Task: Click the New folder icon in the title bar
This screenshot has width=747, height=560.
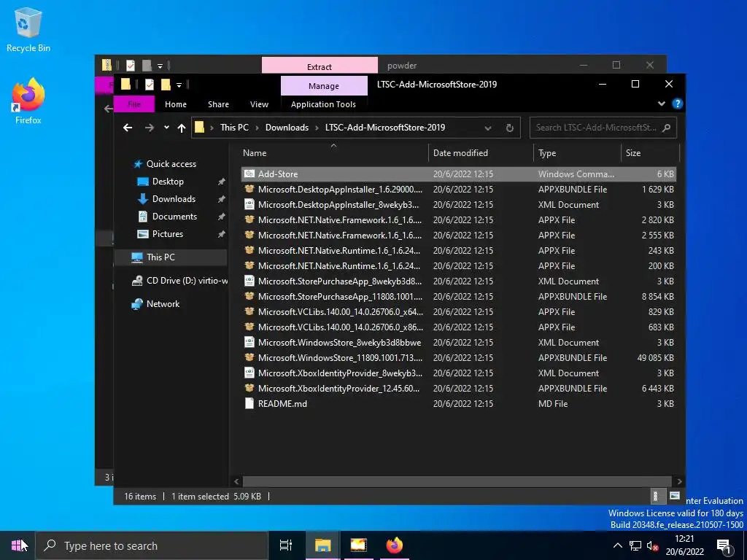Action: (166, 85)
